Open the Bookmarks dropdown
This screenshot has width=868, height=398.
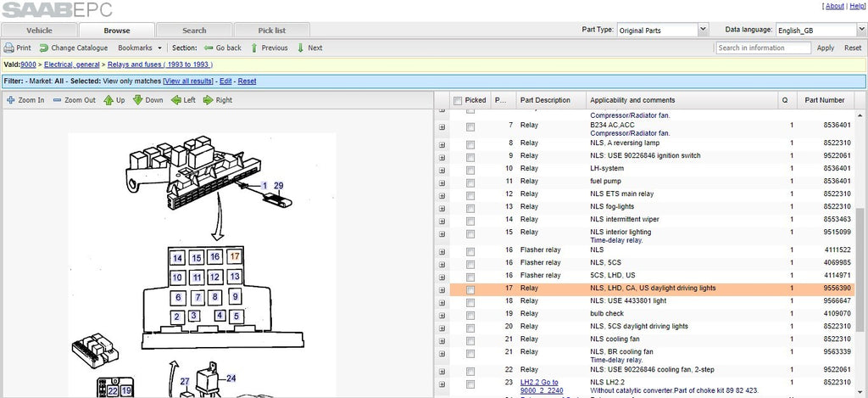(140, 48)
